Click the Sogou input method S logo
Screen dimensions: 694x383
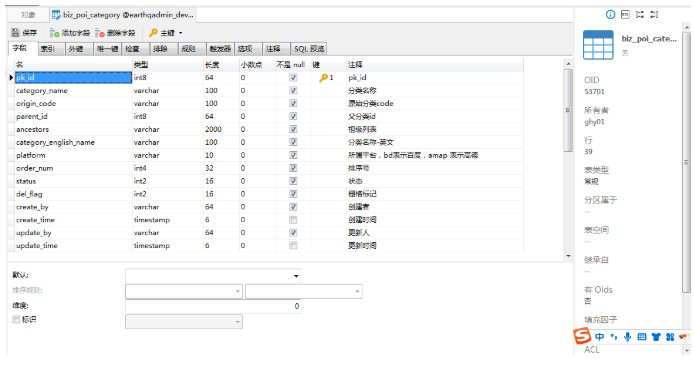582,336
